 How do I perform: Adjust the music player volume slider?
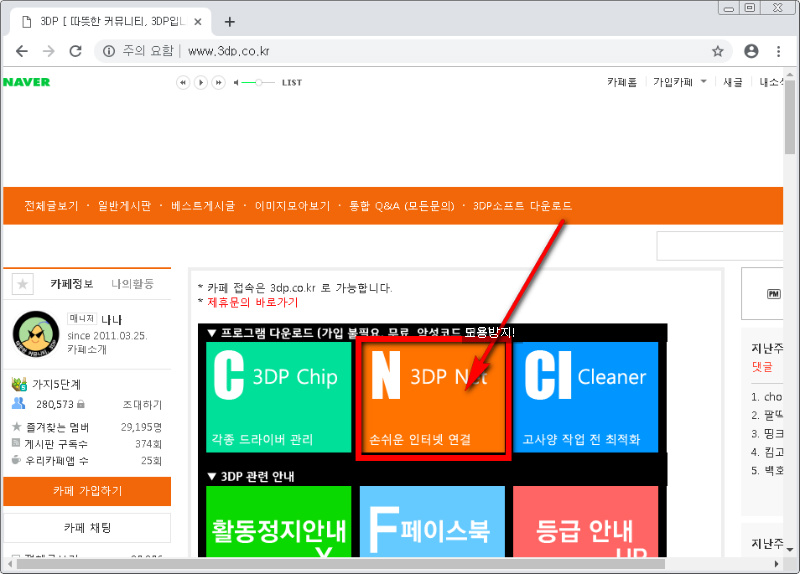(x=258, y=82)
